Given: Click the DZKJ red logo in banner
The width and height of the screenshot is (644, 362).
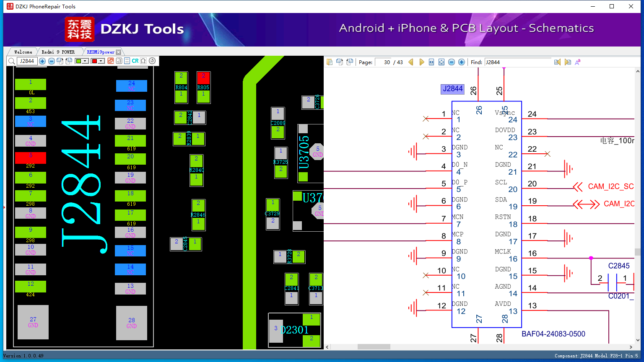Looking at the screenshot, I should pyautogui.click(x=80, y=29).
